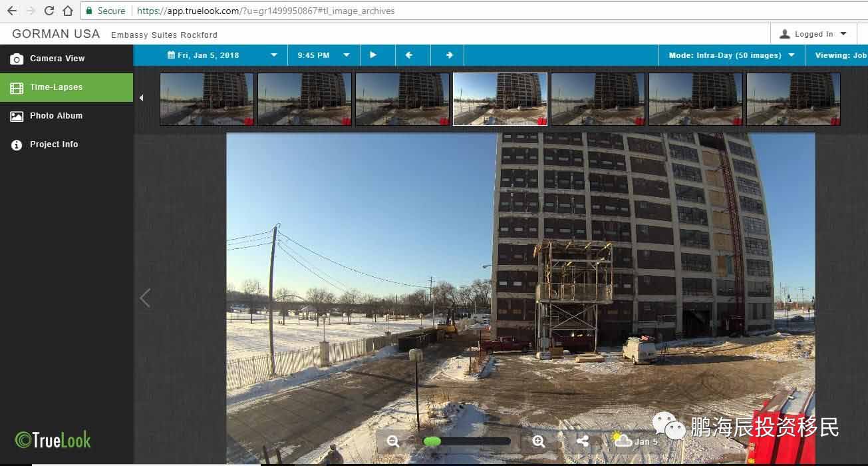Open the Logged In account dropdown

814,34
